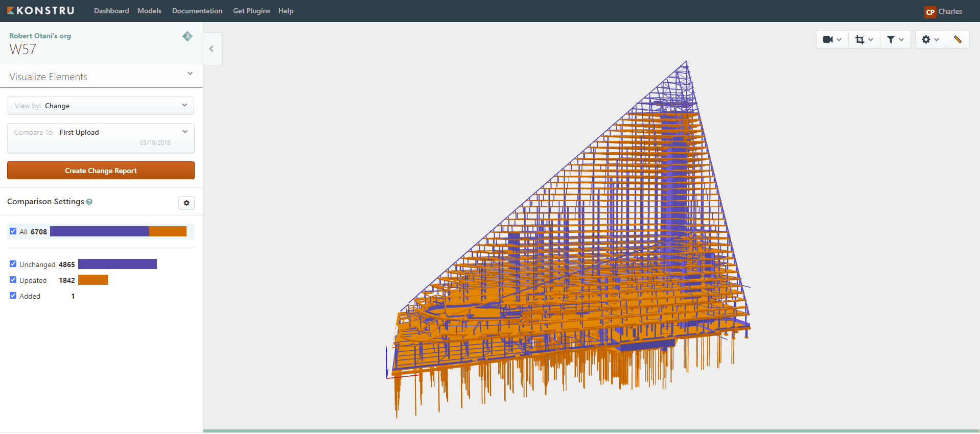
Task: Expand the Visualize Elements section chevron
Action: (x=190, y=74)
